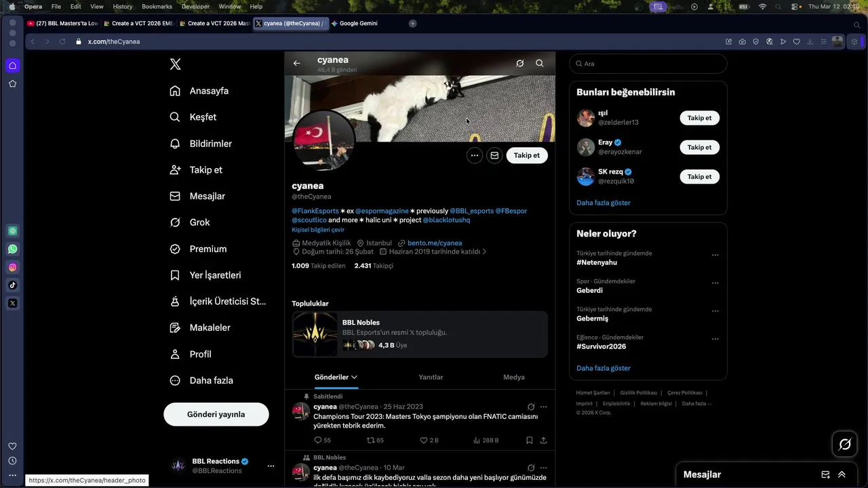The image size is (868, 488).
Task: Open BBL Reactions account switcher menu
Action: (x=271, y=466)
